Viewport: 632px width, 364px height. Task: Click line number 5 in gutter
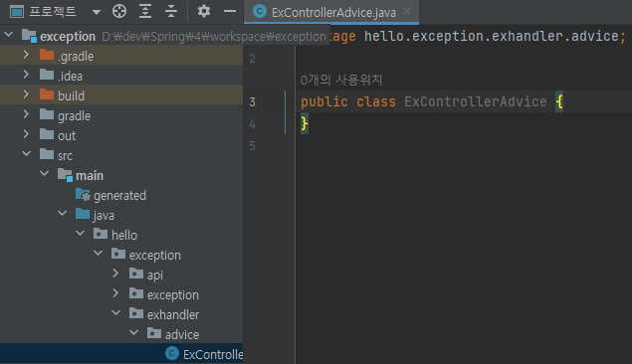point(253,146)
